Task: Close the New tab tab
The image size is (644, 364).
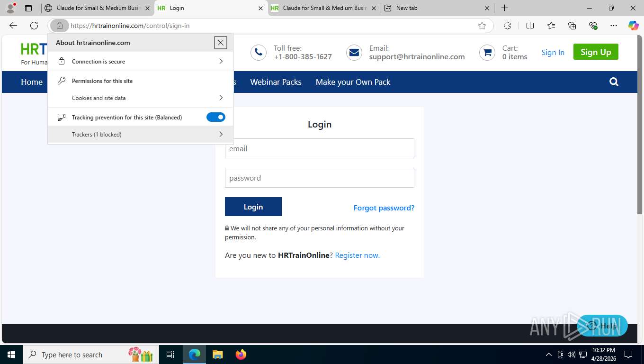Action: [487, 8]
